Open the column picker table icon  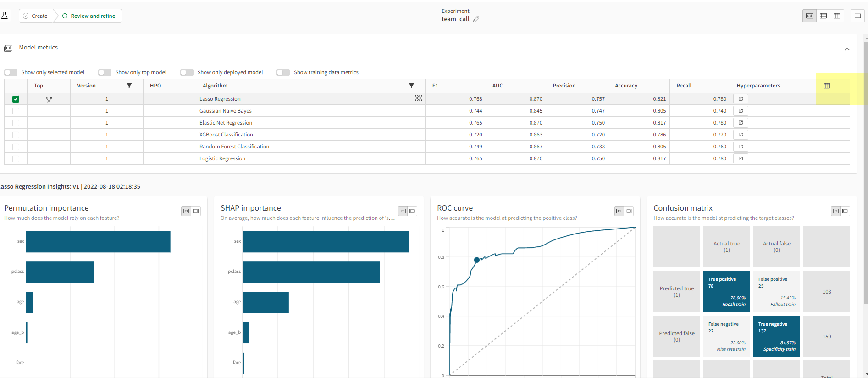pyautogui.click(x=826, y=86)
